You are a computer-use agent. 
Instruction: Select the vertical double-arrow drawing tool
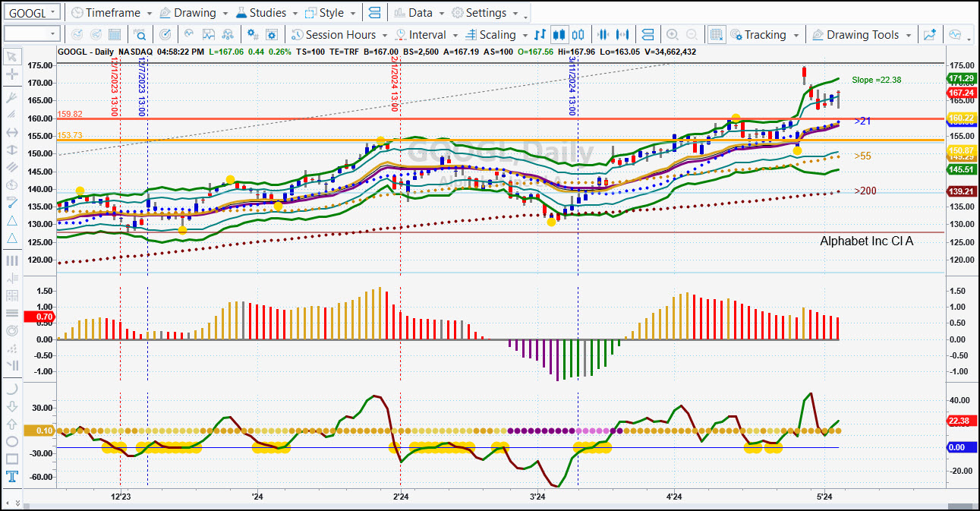[12, 150]
